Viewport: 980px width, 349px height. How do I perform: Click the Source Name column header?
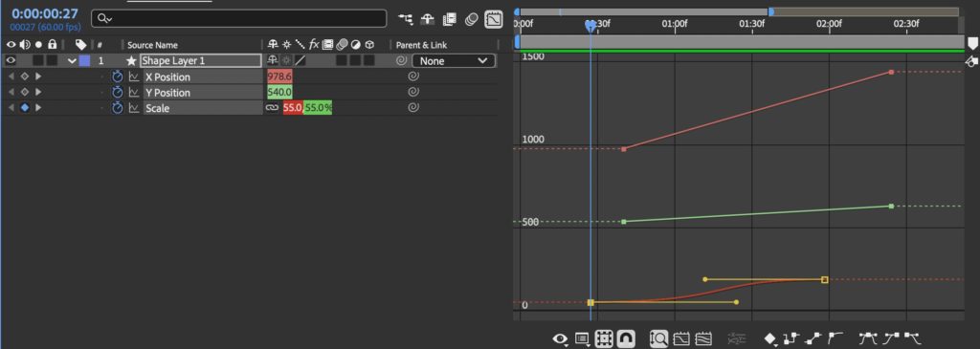click(152, 45)
